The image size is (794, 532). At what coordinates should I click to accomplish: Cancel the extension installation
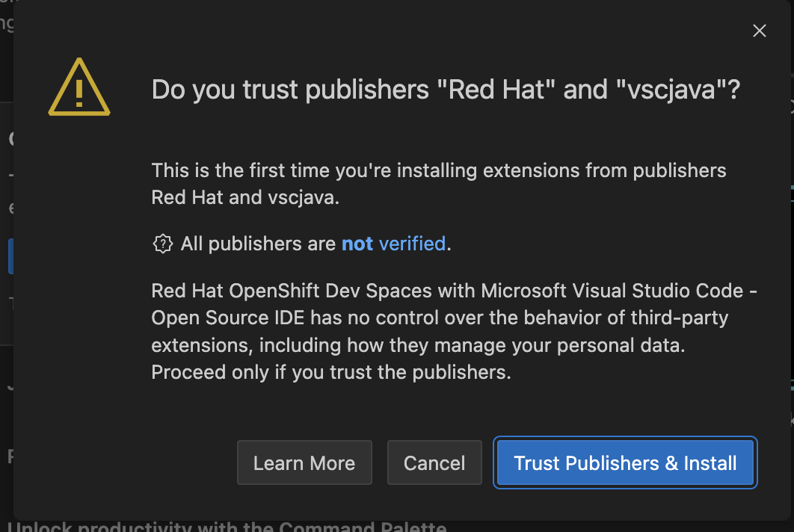click(x=434, y=463)
